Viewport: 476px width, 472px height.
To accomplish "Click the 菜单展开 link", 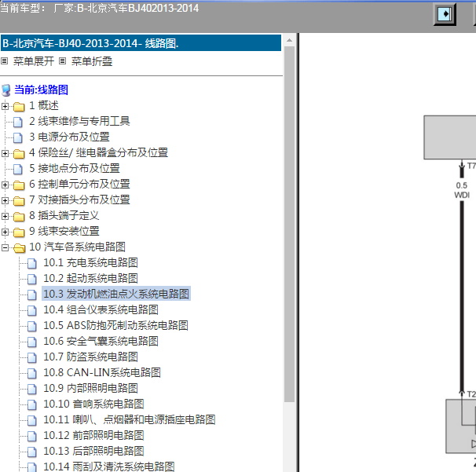I will point(34,61).
